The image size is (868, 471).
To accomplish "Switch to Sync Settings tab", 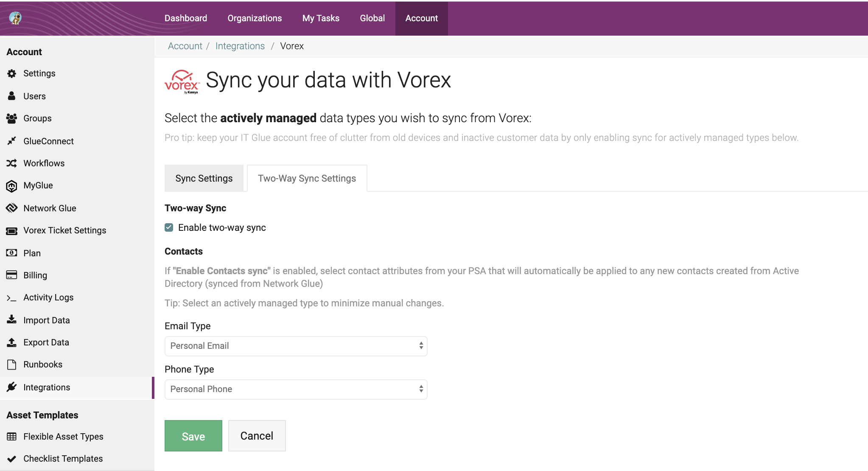I will click(204, 178).
